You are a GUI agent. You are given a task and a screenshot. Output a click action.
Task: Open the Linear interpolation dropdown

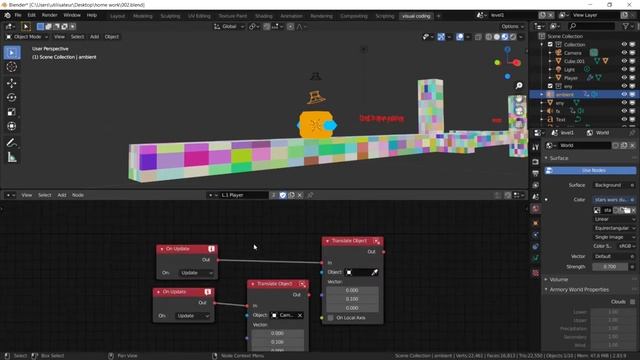pyautogui.click(x=615, y=219)
